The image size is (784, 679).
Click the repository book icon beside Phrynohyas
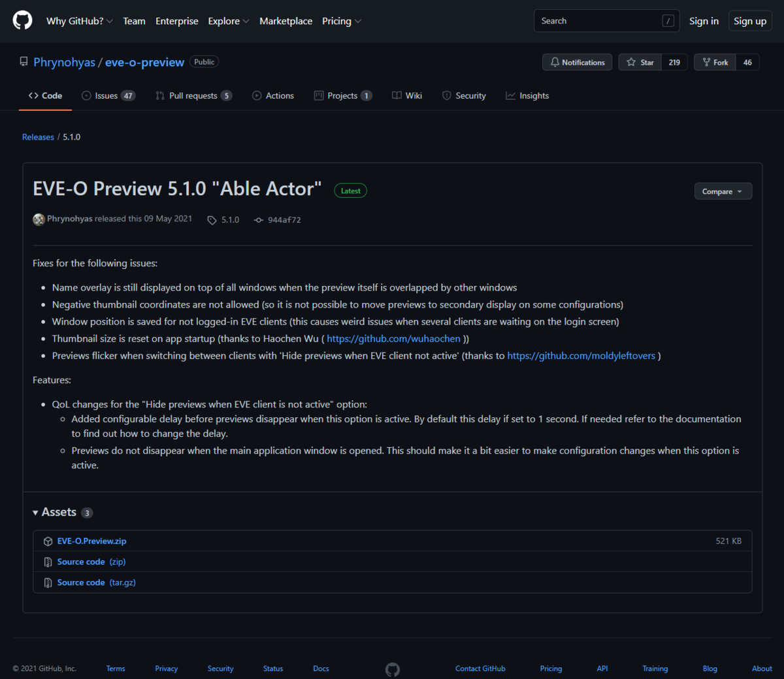point(24,62)
